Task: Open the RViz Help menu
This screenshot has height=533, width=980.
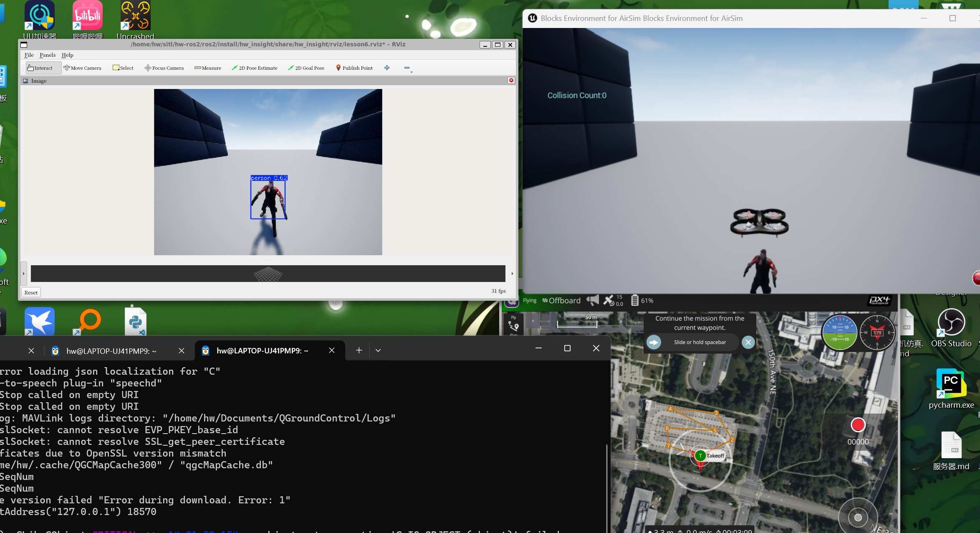Action: [x=67, y=55]
